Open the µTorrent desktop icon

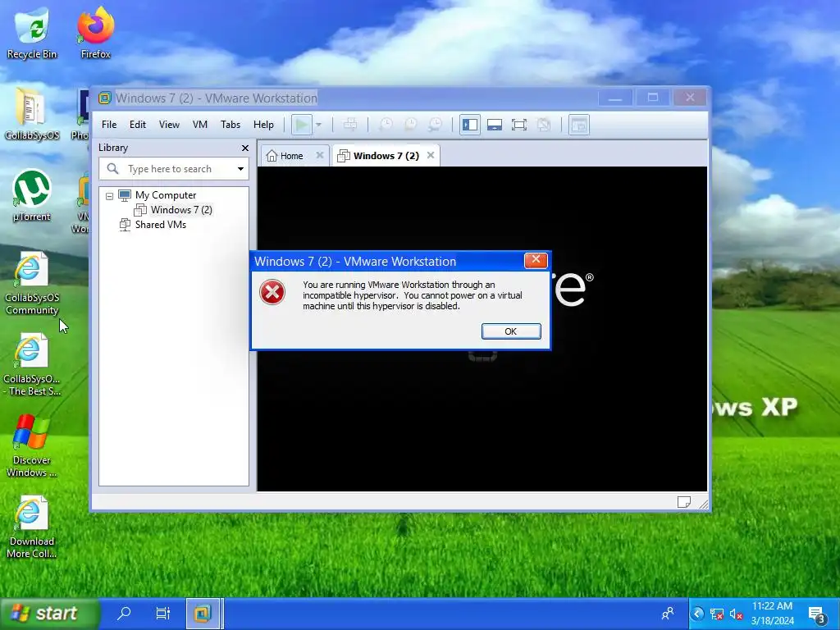click(x=32, y=195)
